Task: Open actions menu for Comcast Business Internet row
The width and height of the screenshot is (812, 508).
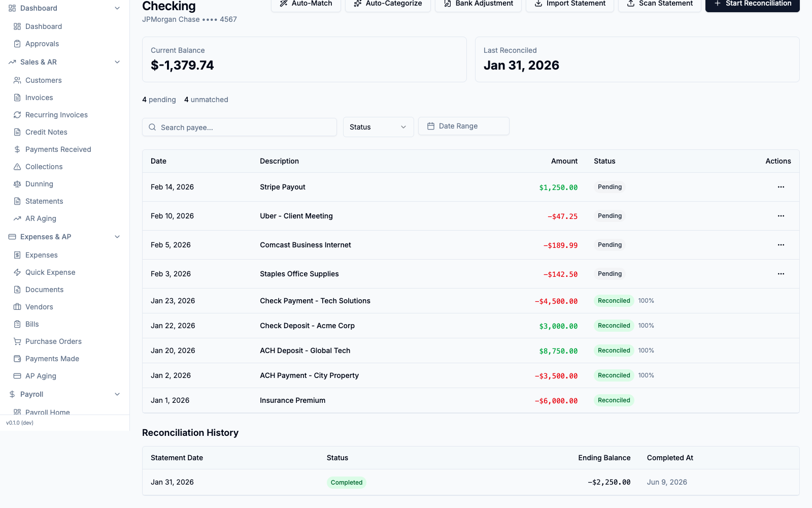Action: click(781, 245)
